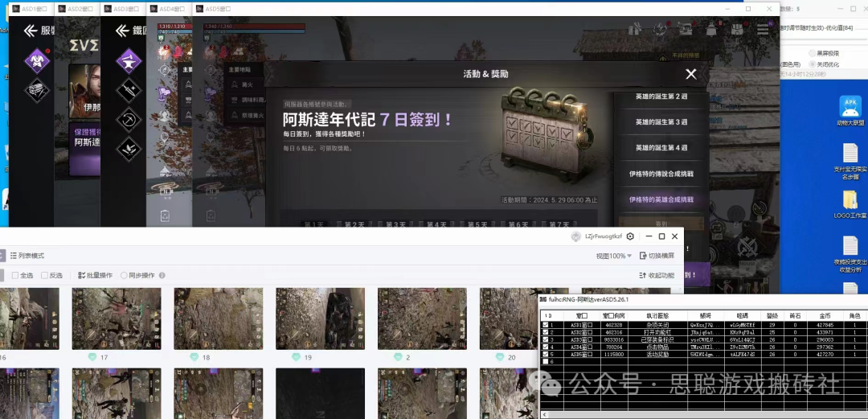The width and height of the screenshot is (868, 419).
Task: Open the 夜挽投资支出收益分析 desktop file
Action: [850, 254]
